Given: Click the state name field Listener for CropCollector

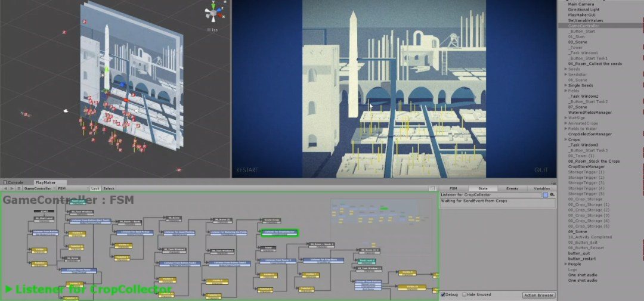Looking at the screenshot, I should 490,195.
